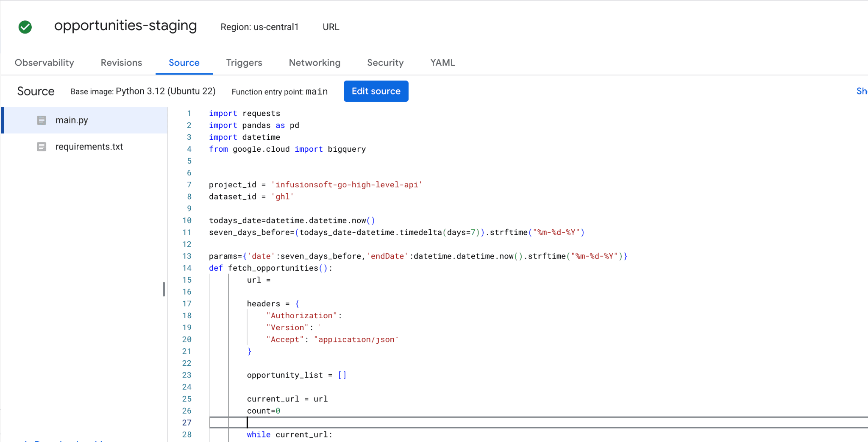This screenshot has width=868, height=442.
Task: Click the opportunities-staging function title
Action: coord(125,26)
